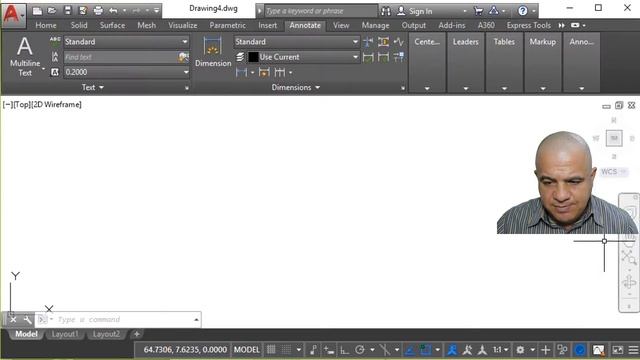The image size is (640, 360).
Task: Click the Find text input field
Action: tap(120, 57)
